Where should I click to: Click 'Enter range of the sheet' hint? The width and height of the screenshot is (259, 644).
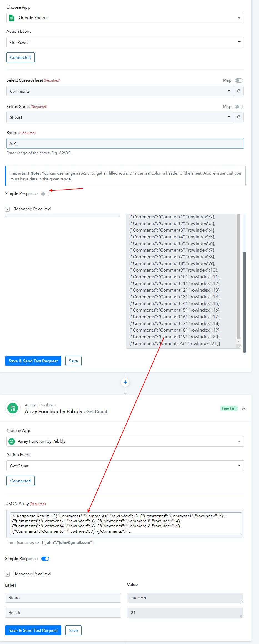[39, 153]
